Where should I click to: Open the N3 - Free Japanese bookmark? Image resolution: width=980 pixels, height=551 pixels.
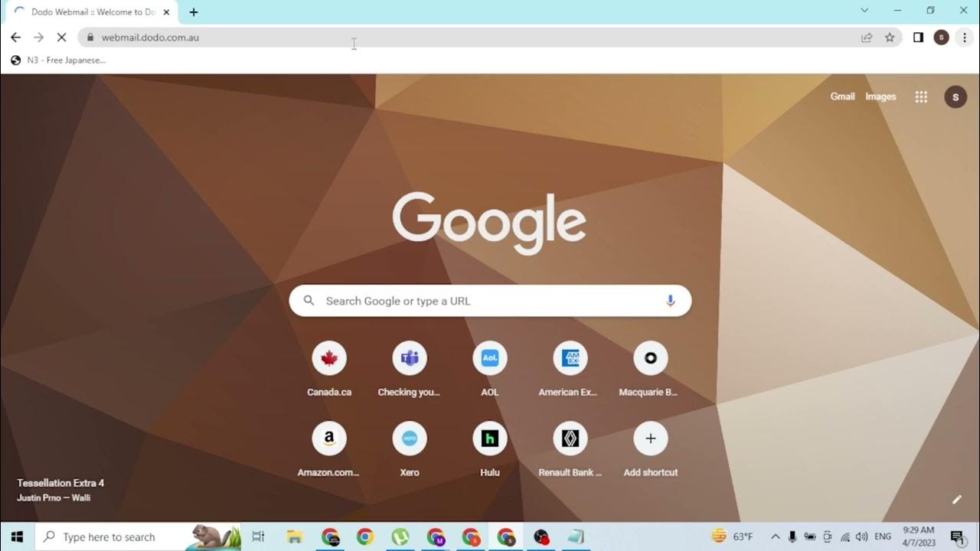coord(58,60)
